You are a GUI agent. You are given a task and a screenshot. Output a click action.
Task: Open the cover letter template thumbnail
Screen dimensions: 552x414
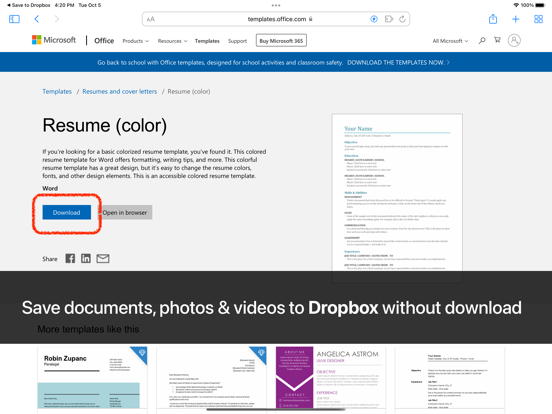tap(211, 379)
